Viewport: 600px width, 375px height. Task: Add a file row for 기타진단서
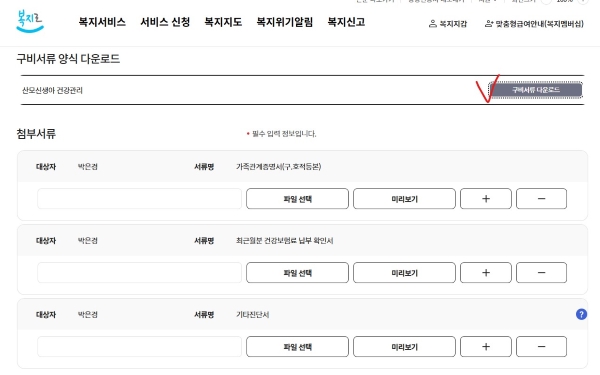click(x=486, y=347)
